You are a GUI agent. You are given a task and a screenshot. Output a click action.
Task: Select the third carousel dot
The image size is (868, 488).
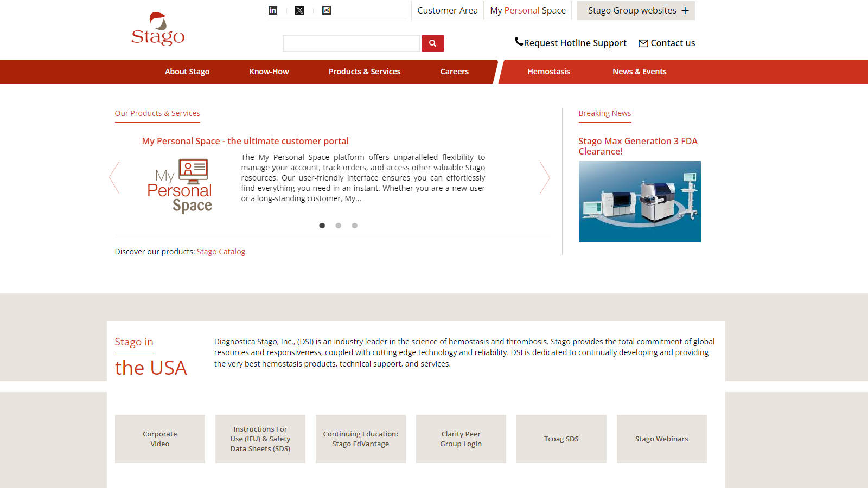(x=355, y=226)
